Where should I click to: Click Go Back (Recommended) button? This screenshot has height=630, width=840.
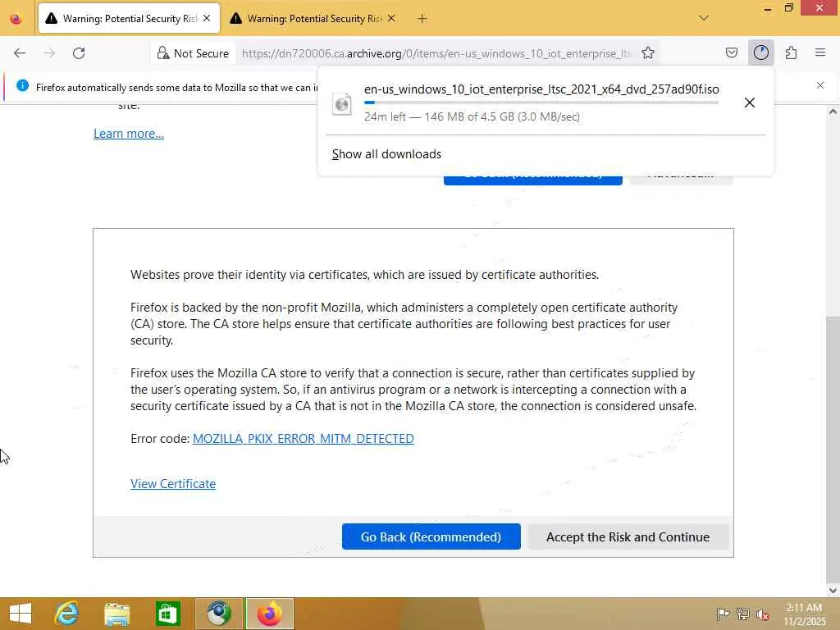click(431, 536)
